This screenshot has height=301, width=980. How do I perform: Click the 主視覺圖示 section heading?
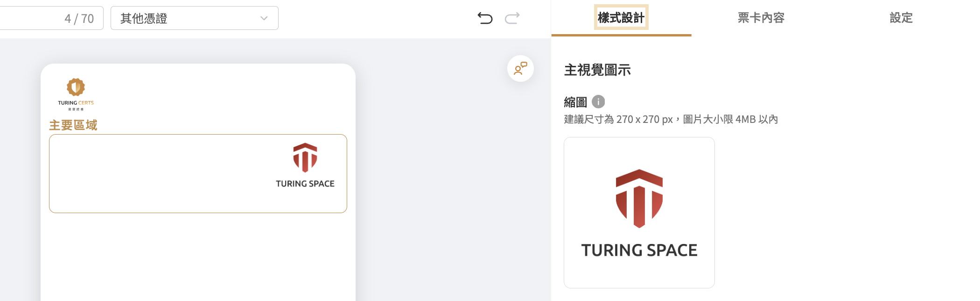tap(597, 70)
